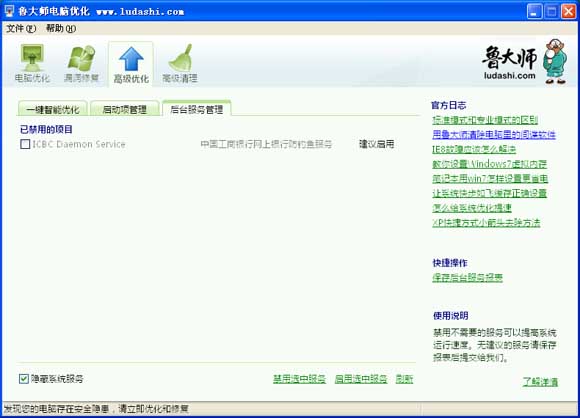Open the 高级清理 broom icon
580x418 pixels.
(x=180, y=58)
